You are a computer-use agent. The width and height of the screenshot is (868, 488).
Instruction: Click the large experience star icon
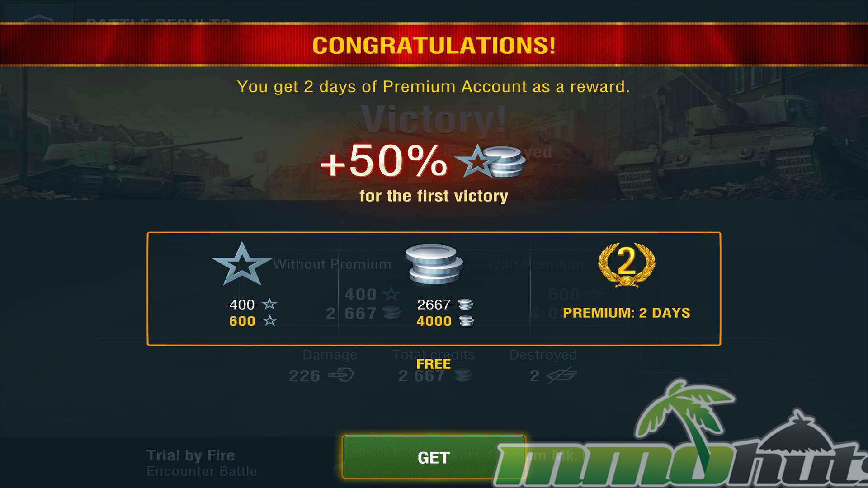point(242,264)
